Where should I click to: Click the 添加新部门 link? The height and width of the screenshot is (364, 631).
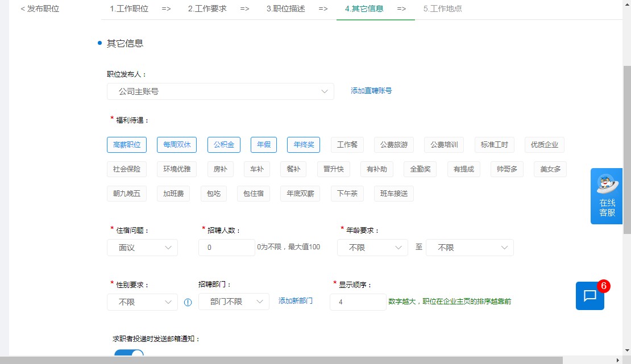296,302
